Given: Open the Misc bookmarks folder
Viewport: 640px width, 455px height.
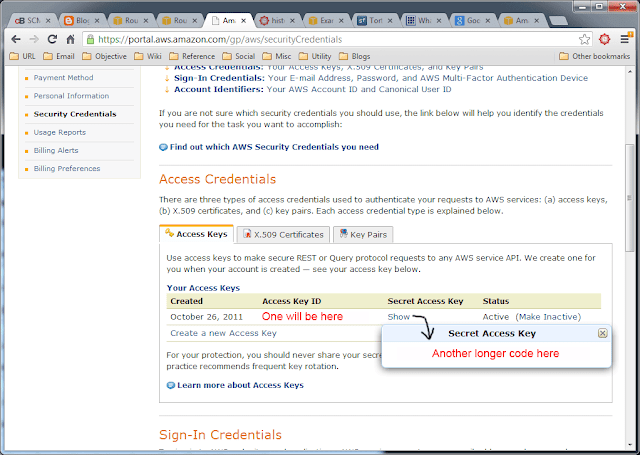Looking at the screenshot, I should click(277, 56).
